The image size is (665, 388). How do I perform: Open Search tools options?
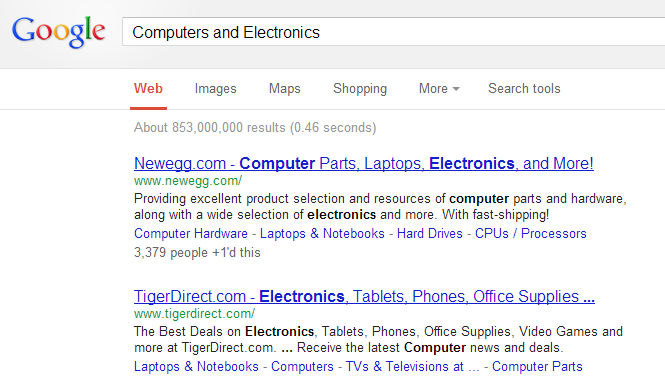(524, 89)
